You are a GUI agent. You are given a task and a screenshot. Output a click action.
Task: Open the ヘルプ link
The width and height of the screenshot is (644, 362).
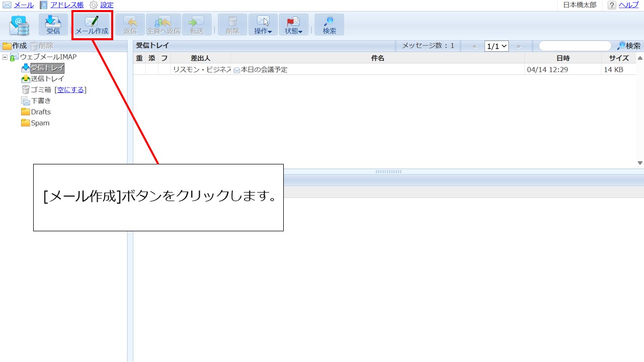[x=627, y=5]
